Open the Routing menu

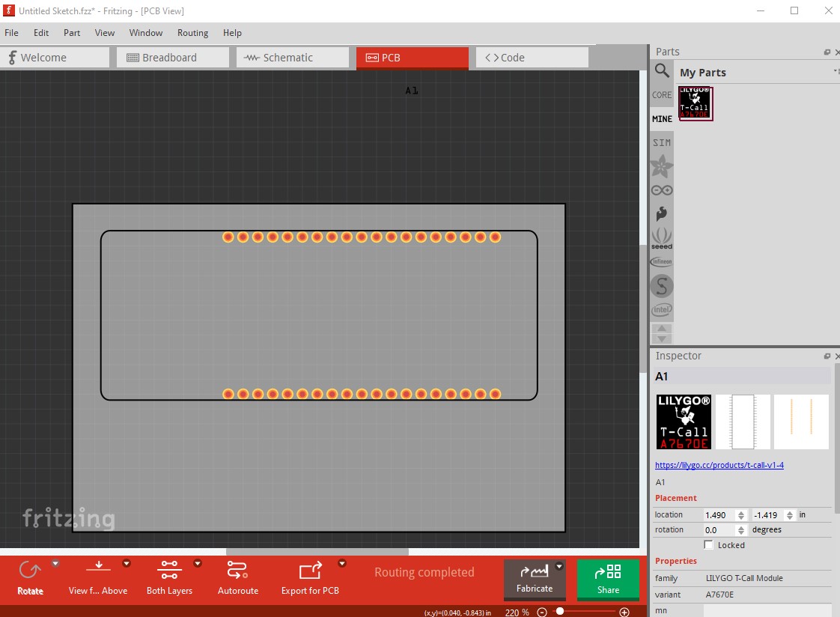coord(192,33)
